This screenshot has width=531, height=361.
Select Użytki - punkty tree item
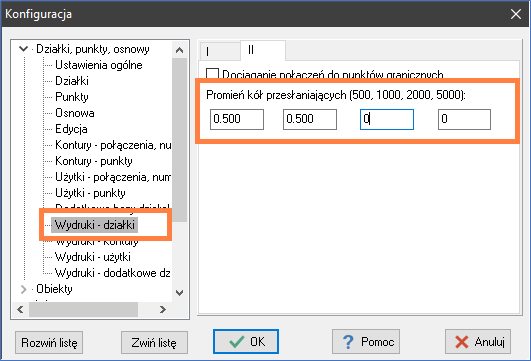(90, 193)
